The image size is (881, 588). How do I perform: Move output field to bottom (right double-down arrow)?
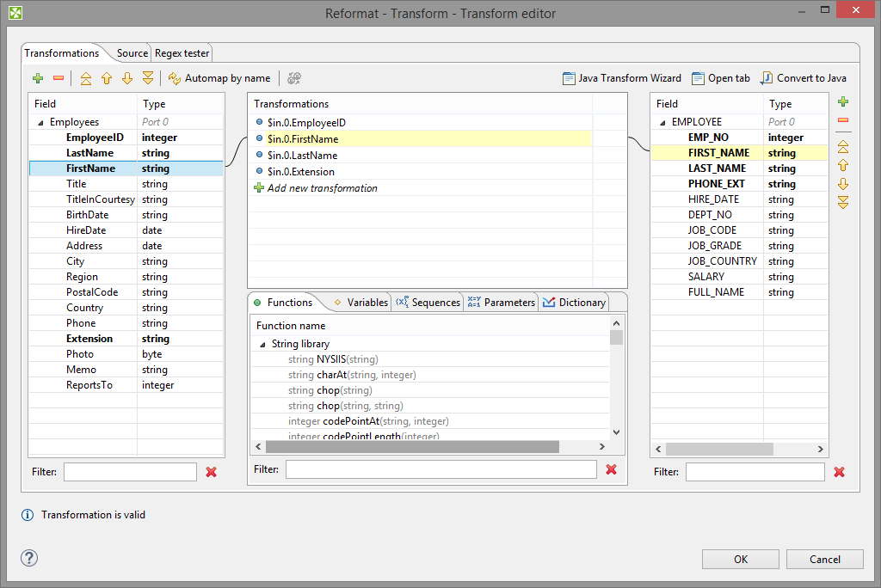coord(843,203)
